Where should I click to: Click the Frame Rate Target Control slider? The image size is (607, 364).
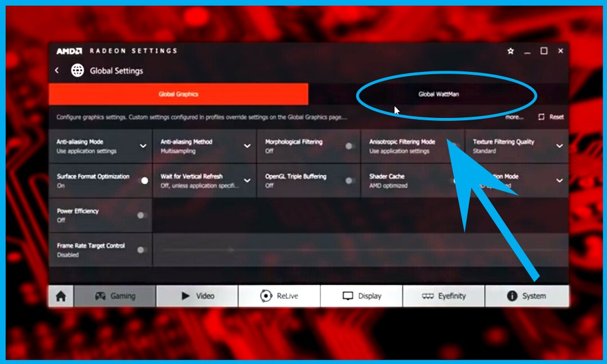coord(360,250)
